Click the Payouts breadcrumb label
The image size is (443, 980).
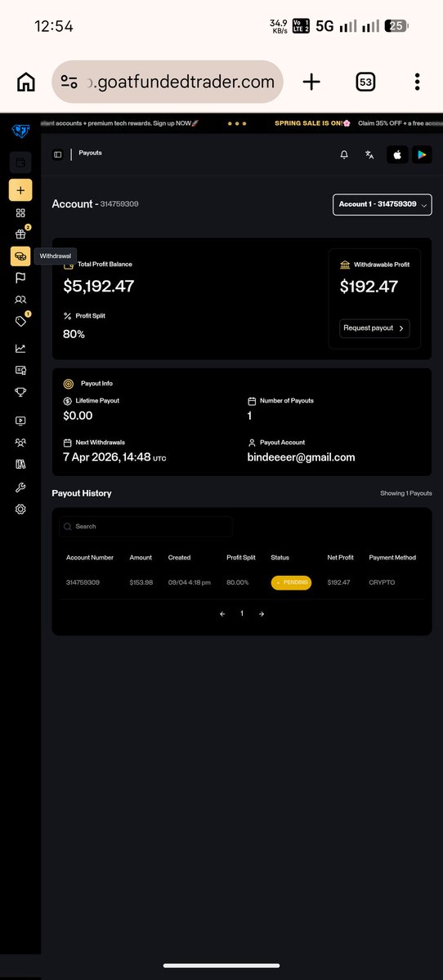click(x=91, y=154)
